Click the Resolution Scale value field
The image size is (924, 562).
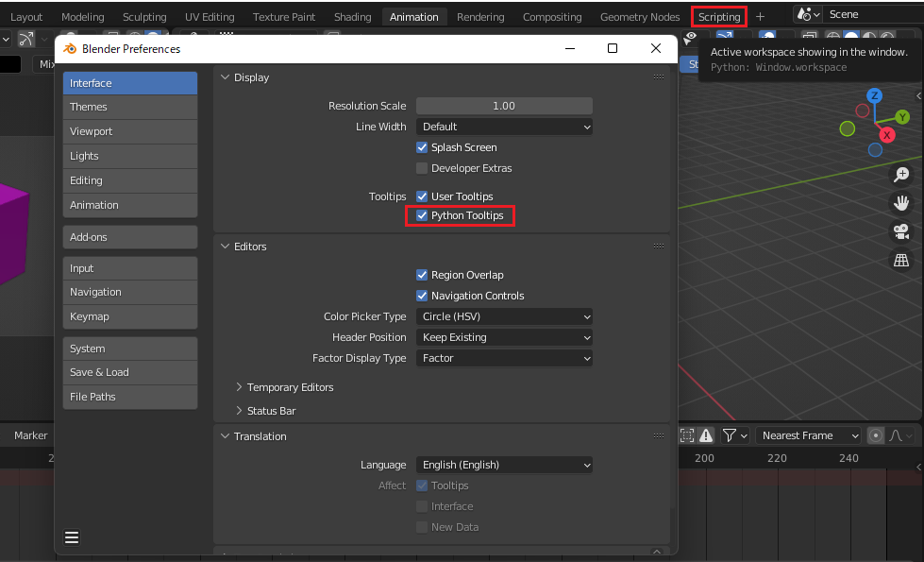tap(504, 106)
